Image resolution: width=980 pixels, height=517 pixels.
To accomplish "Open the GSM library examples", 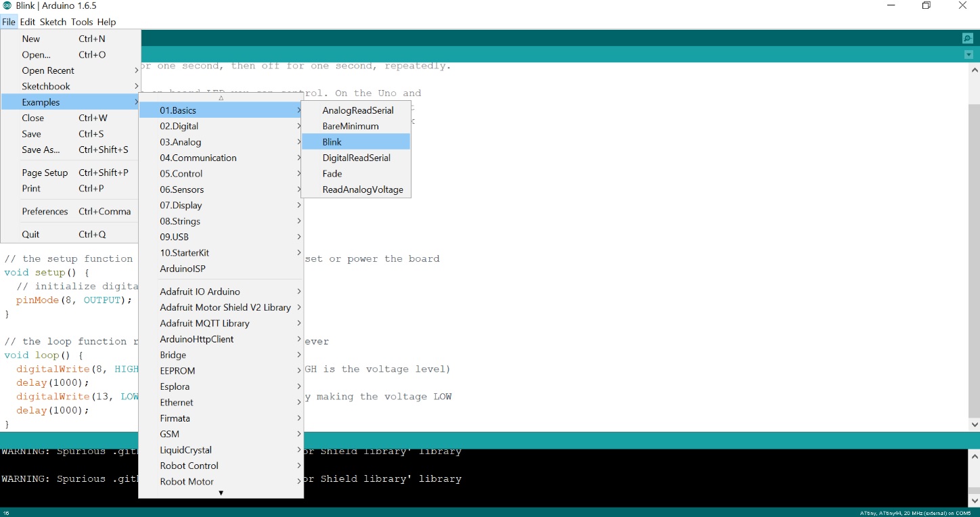I will 221,434.
